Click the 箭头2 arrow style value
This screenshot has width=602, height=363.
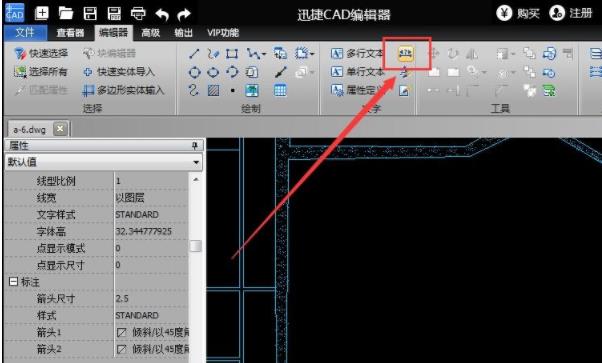click(151, 349)
